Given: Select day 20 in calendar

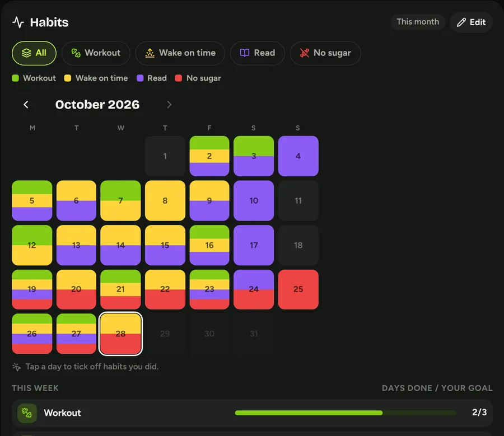Looking at the screenshot, I should pyautogui.click(x=76, y=289).
